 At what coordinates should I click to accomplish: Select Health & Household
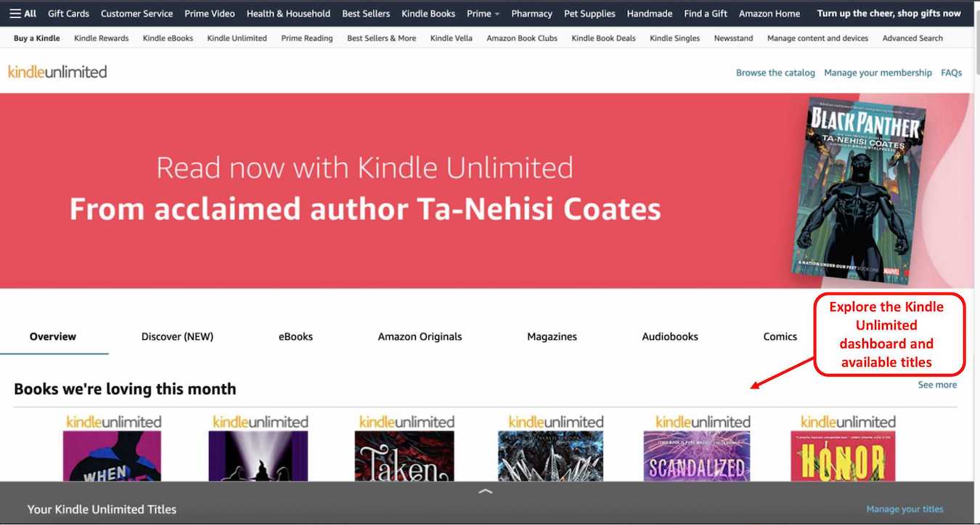click(x=288, y=13)
